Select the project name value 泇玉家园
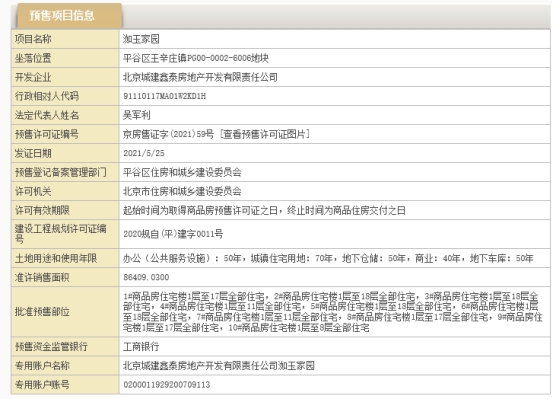554x399 pixels. click(141, 39)
